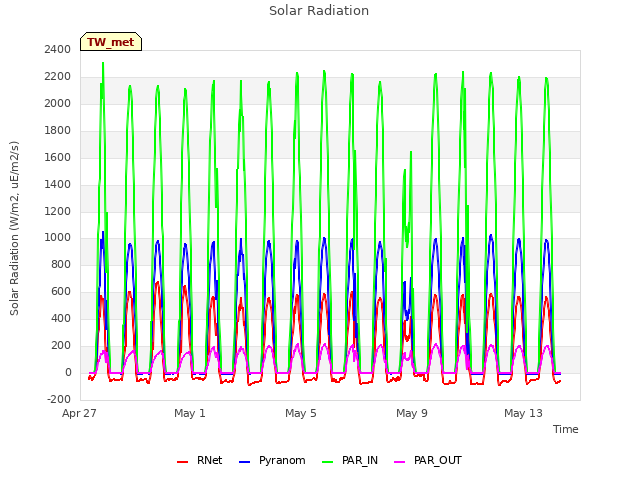The image size is (640, 480).
Task: Click the May 13 x-axis tick label
Action: coord(523,413)
